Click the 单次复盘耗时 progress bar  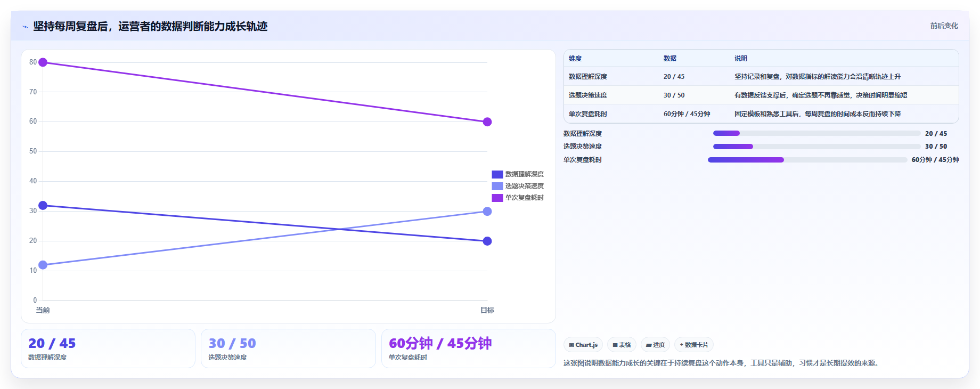[x=807, y=160]
